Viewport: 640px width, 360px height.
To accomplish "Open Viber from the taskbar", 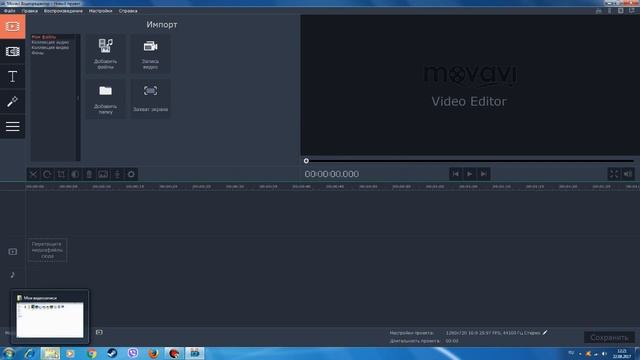I will coord(133,353).
